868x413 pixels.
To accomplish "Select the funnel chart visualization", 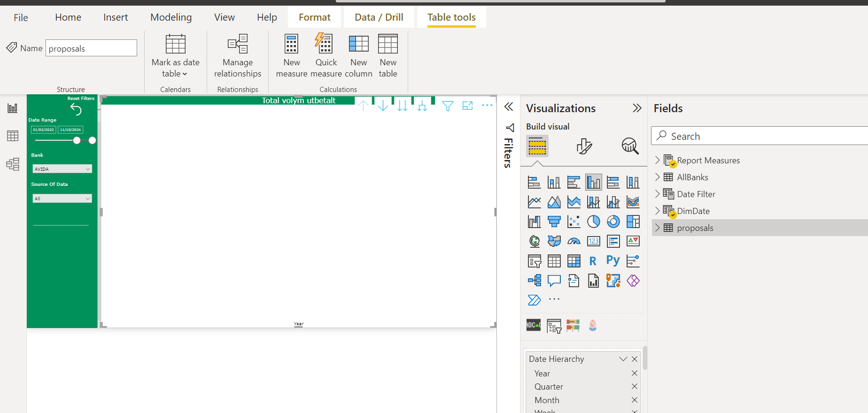I will 554,222.
